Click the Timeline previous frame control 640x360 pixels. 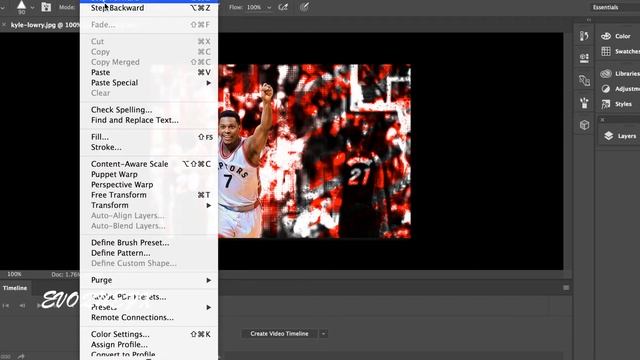pos(22,305)
